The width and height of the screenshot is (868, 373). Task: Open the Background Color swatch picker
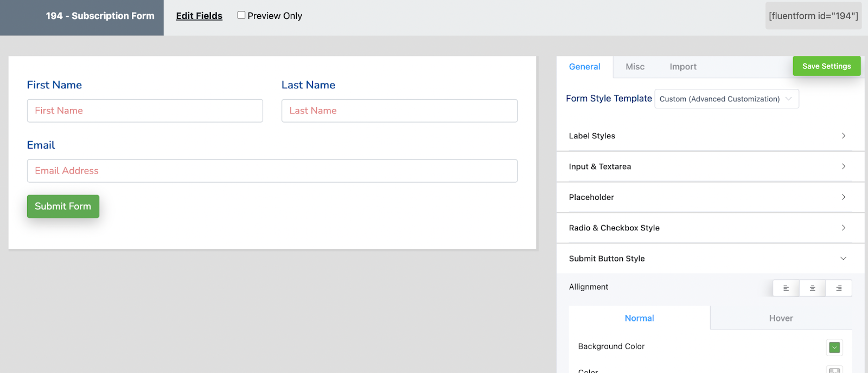tap(834, 348)
